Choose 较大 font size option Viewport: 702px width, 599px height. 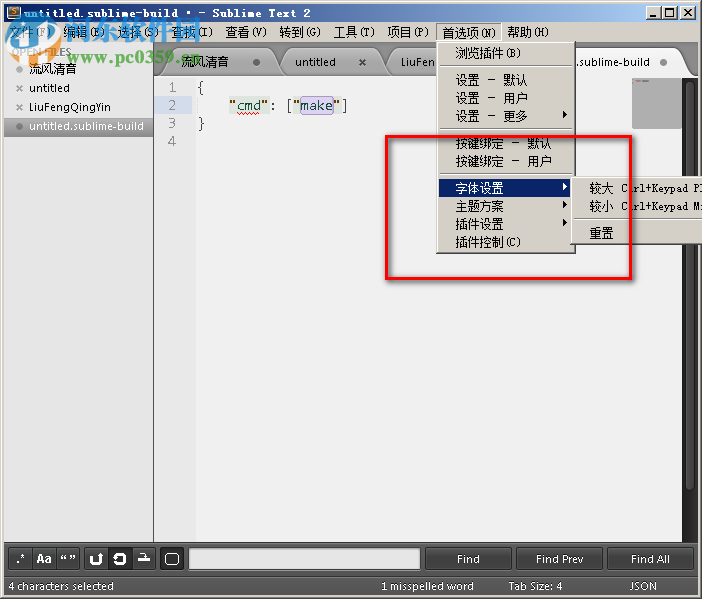click(638, 188)
